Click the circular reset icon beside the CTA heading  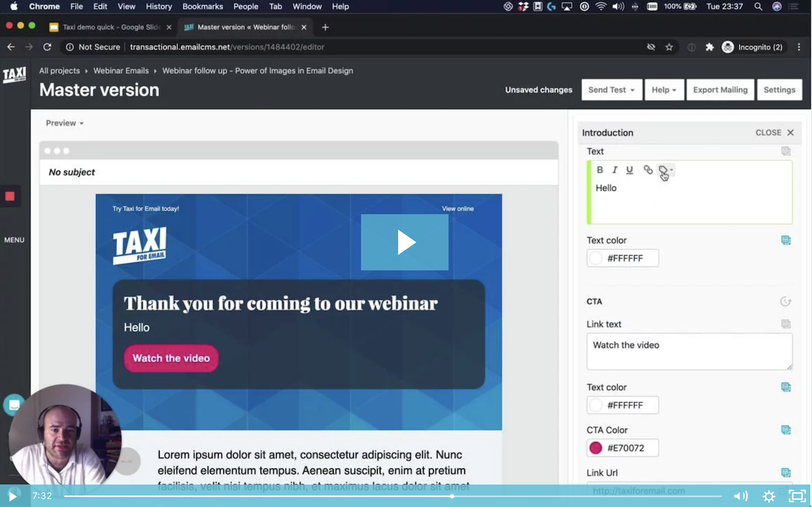click(786, 302)
